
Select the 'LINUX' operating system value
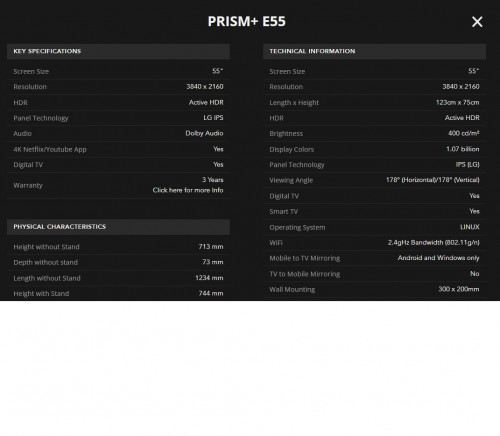tap(470, 227)
